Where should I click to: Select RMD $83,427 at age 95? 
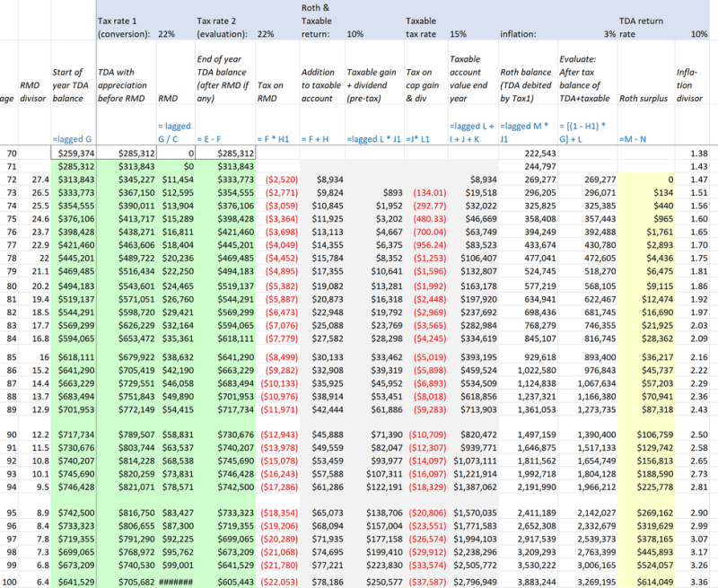click(178, 513)
